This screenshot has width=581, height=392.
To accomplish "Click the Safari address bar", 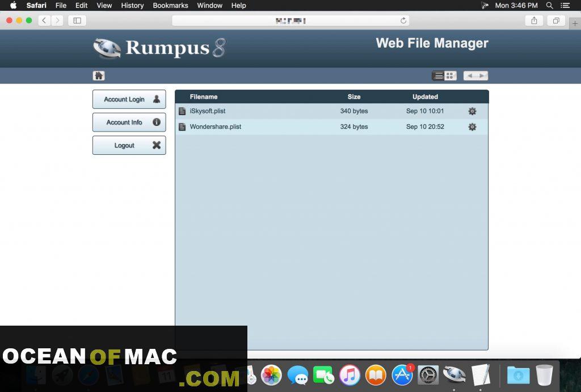I will coord(290,21).
